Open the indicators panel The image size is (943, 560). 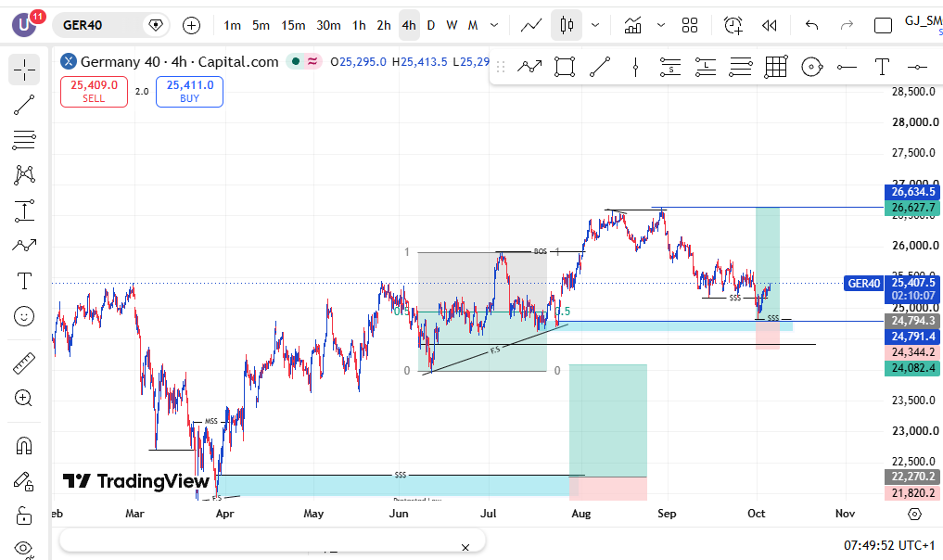click(632, 25)
